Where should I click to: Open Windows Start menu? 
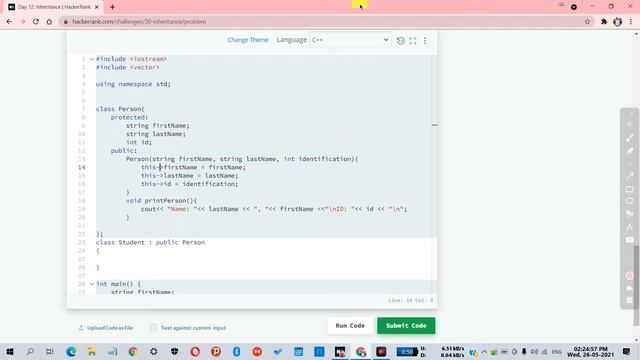pyautogui.click(x=10, y=351)
